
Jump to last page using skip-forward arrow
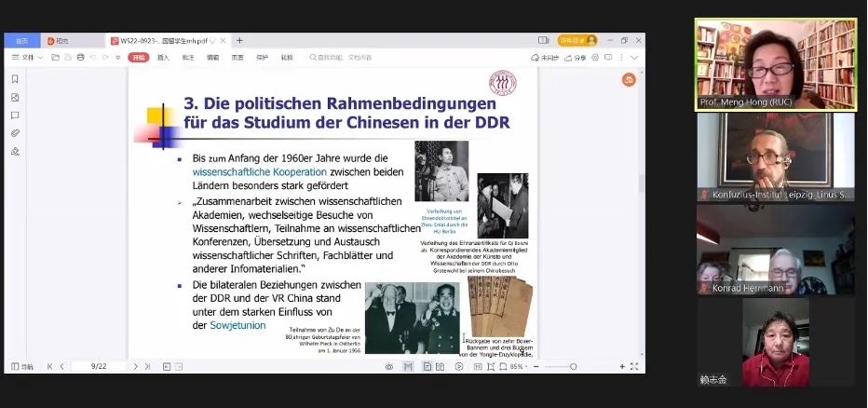point(148,366)
